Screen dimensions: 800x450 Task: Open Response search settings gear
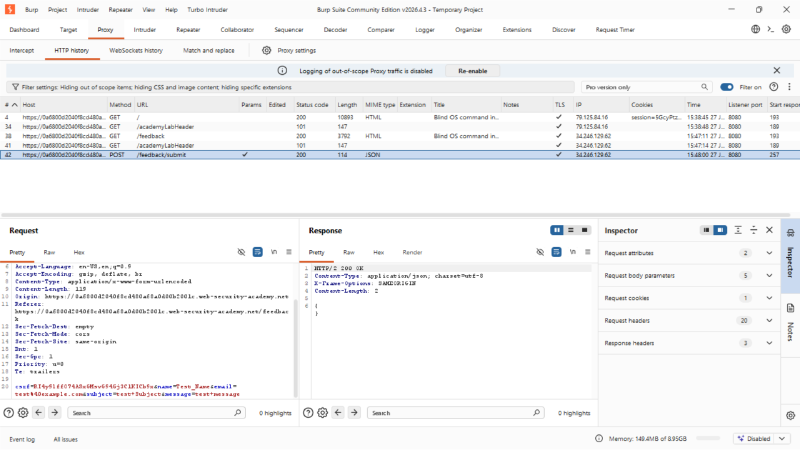pos(322,413)
